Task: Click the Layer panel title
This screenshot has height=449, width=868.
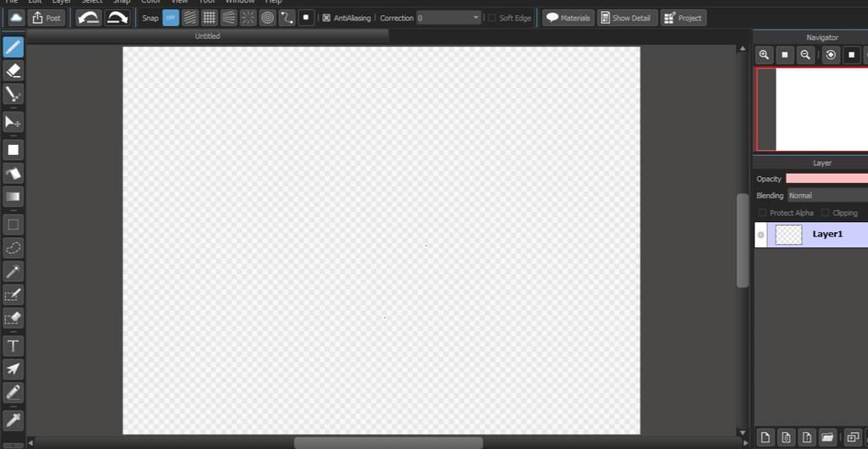Action: (x=822, y=164)
